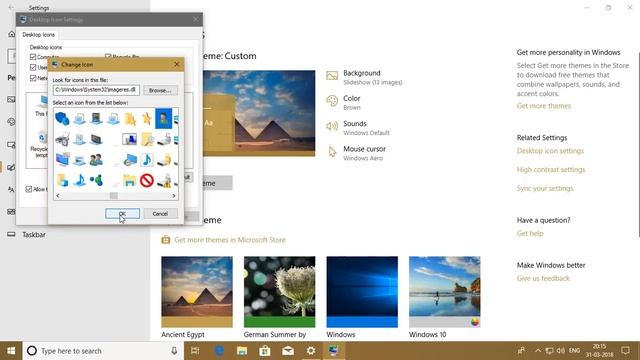Open Taskbar page in Settings sidebar

tap(34, 235)
